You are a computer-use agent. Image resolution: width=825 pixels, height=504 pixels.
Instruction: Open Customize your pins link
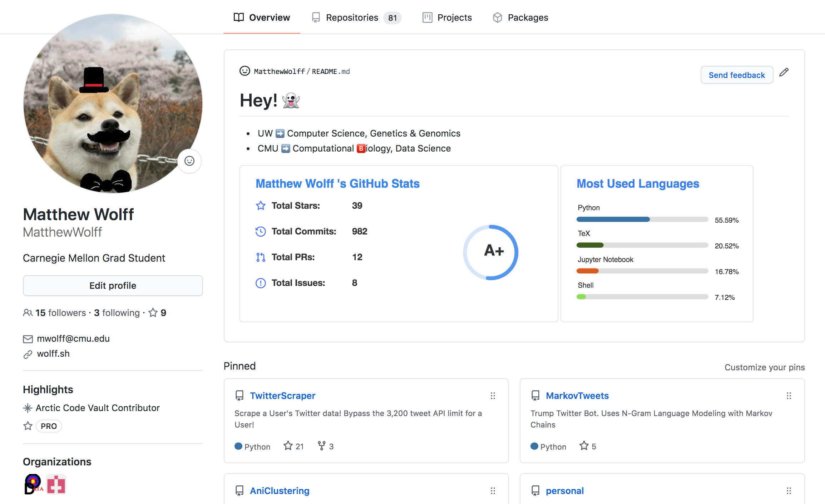coord(765,367)
